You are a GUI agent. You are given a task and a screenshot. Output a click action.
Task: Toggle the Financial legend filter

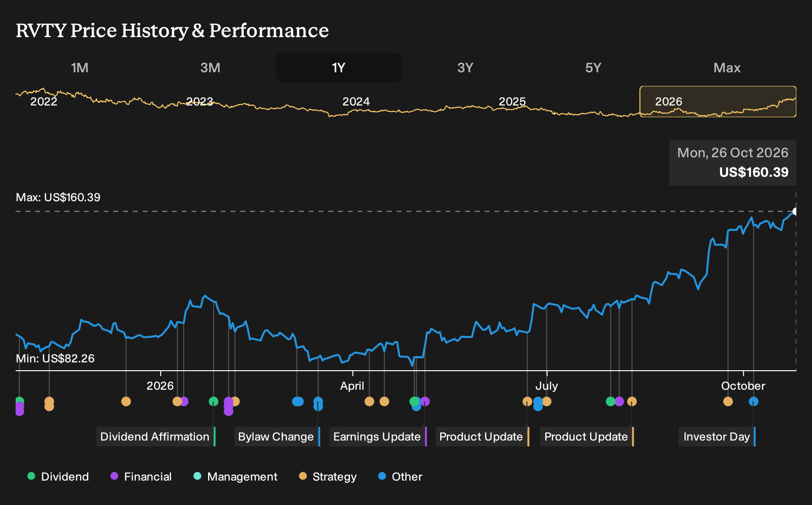141,476
